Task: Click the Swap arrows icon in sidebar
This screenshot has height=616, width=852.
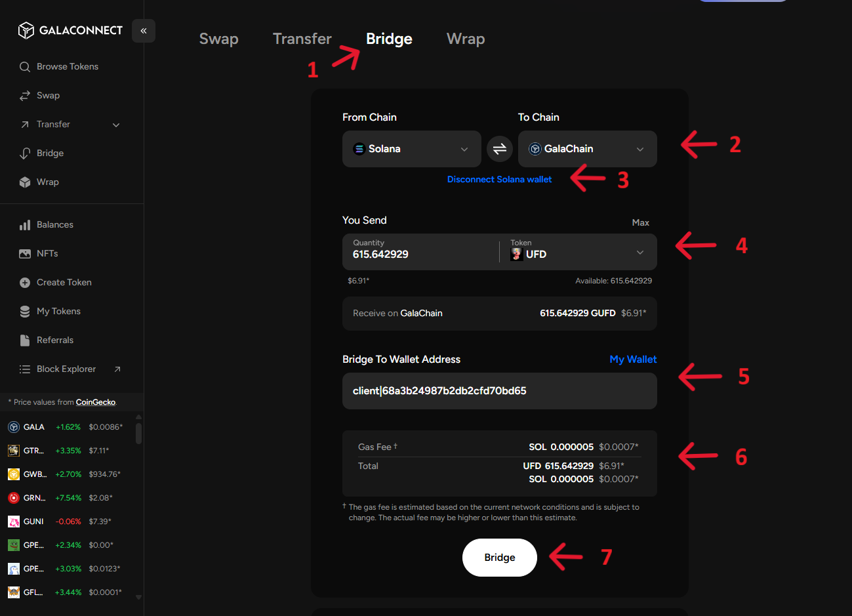Action: point(25,96)
